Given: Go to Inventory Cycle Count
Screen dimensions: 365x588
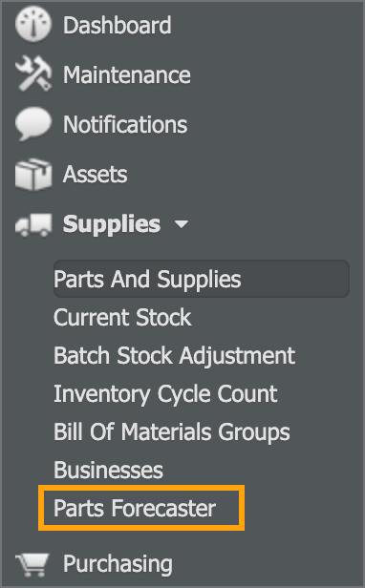Looking at the screenshot, I should click(165, 394).
